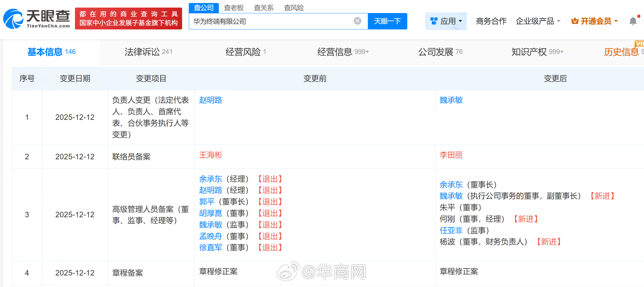Switch to the 查风险 search tab

coord(294,8)
